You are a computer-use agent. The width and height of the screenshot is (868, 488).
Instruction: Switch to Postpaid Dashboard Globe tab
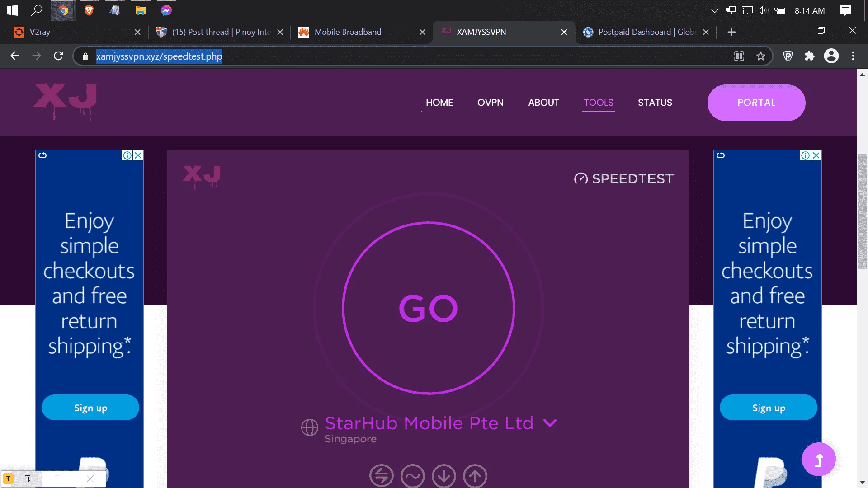(647, 32)
